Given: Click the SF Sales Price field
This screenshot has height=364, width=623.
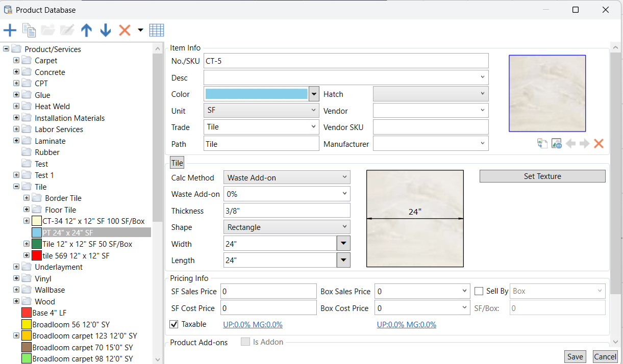Looking at the screenshot, I should point(268,291).
